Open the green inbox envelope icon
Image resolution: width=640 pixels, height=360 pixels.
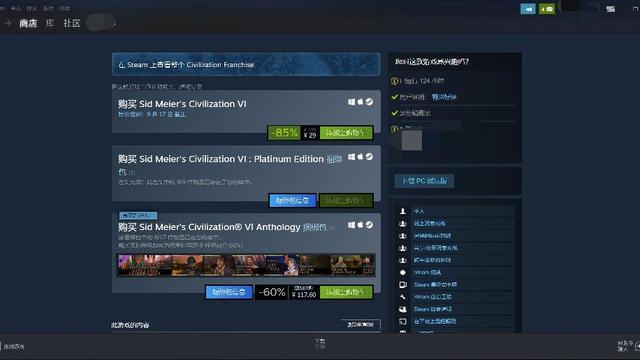pyautogui.click(x=547, y=9)
